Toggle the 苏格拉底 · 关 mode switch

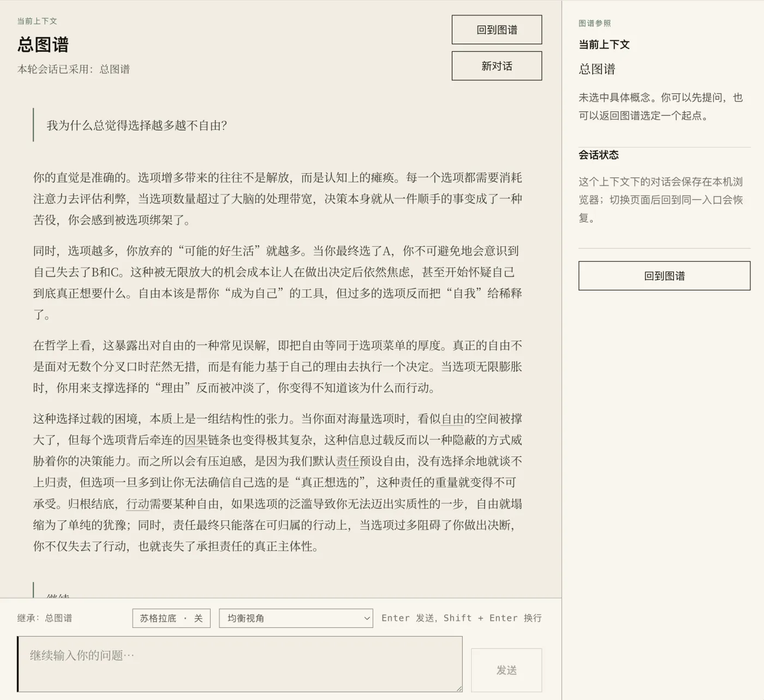[171, 618]
